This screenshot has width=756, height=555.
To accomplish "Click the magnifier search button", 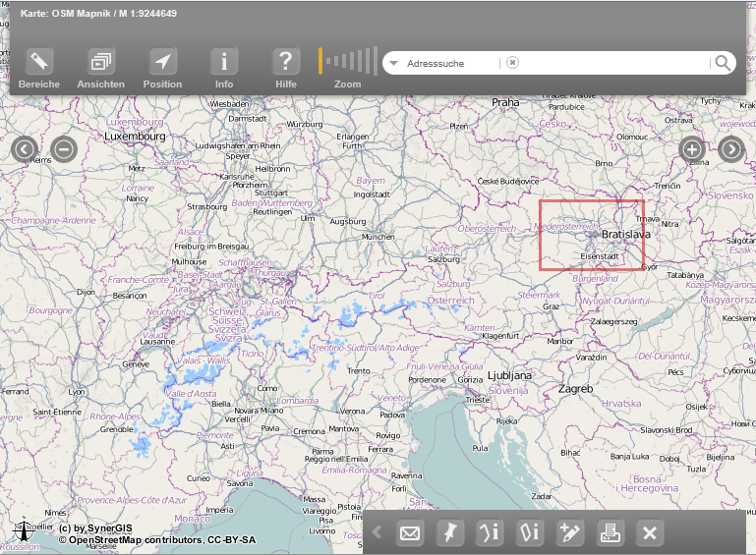I will (723, 64).
